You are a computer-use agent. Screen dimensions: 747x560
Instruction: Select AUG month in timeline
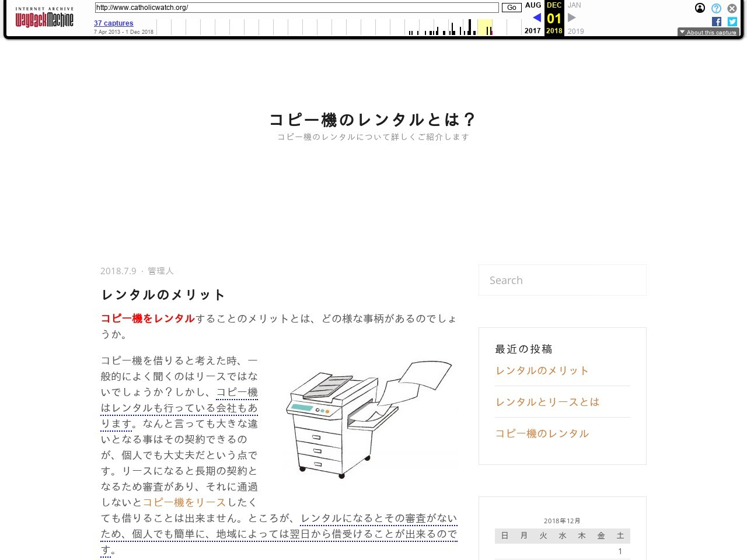pyautogui.click(x=533, y=5)
